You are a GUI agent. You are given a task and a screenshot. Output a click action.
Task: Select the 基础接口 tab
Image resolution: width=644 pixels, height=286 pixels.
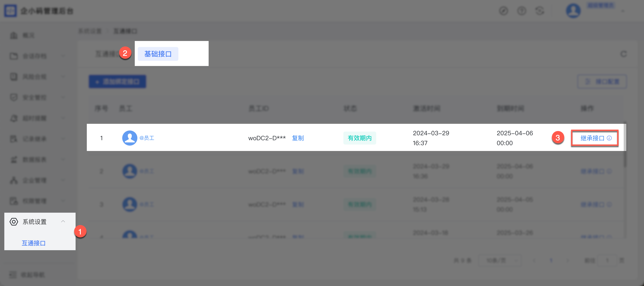158,54
